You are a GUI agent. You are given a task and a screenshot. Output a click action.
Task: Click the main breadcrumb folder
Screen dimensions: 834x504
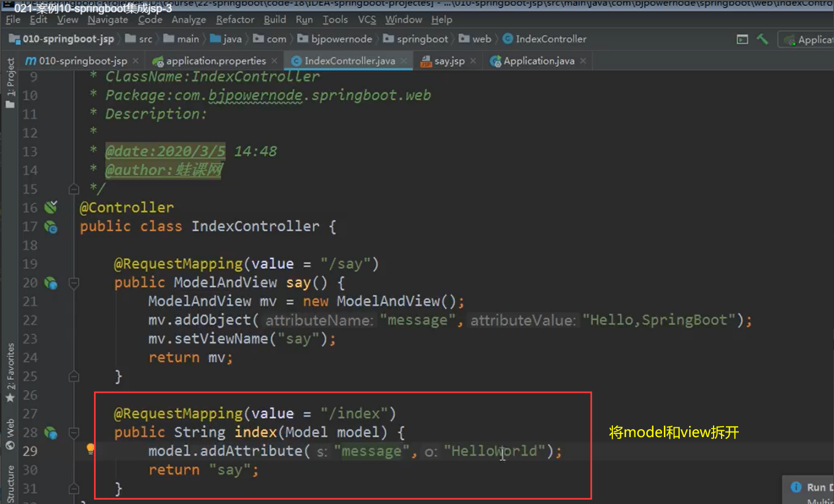point(181,39)
